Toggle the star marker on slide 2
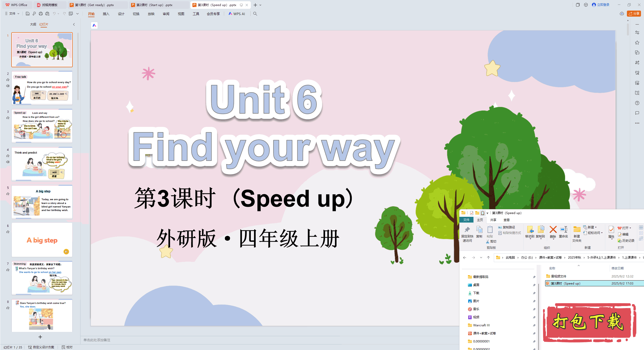This screenshot has height=350, width=644. click(8, 80)
